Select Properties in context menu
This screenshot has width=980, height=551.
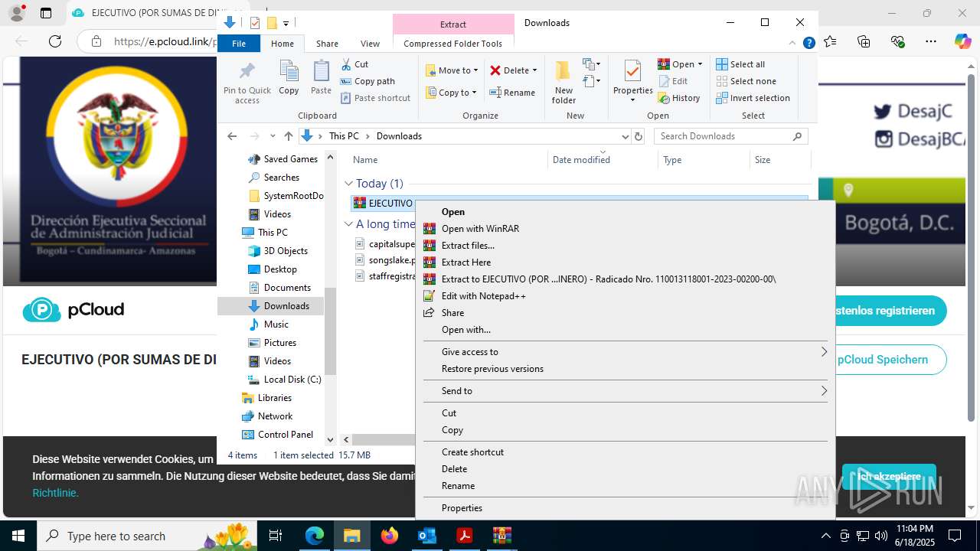(626, 508)
